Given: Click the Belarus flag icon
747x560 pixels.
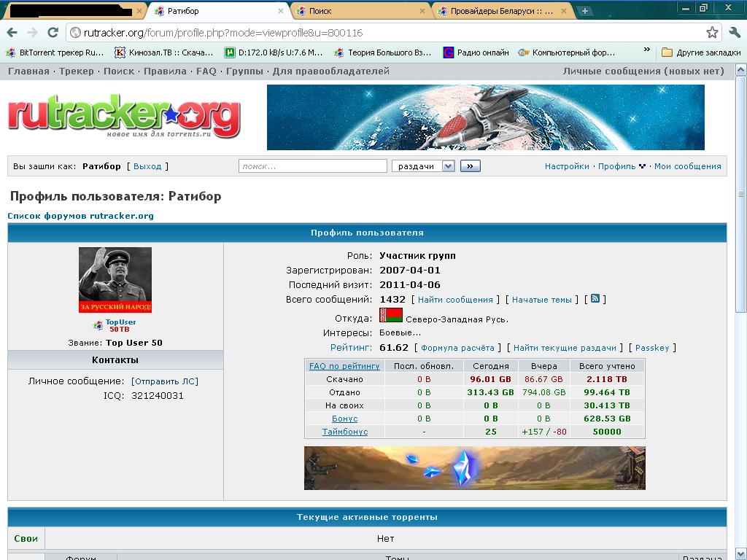Looking at the screenshot, I should pyautogui.click(x=391, y=315).
